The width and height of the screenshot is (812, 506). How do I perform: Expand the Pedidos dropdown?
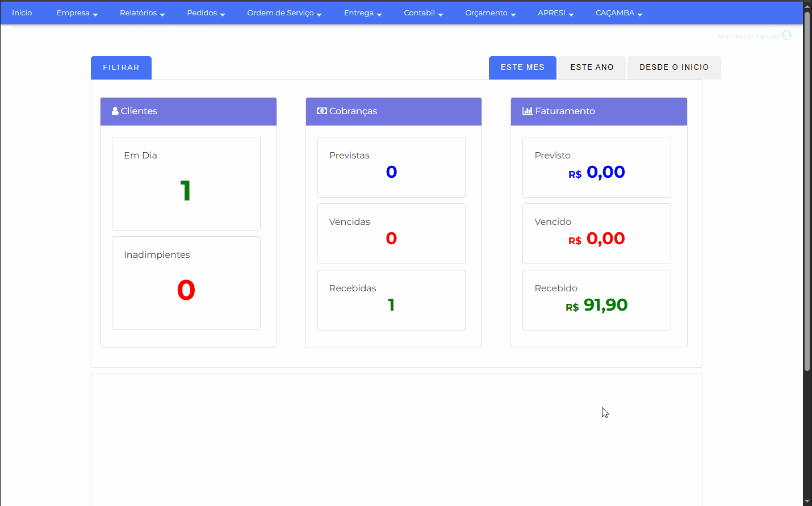click(x=206, y=13)
